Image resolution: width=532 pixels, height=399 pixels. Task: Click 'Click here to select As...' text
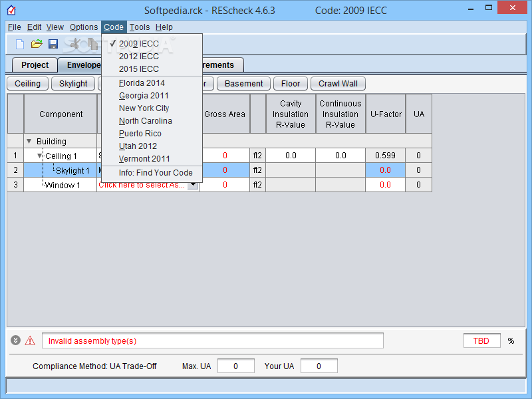pyautogui.click(x=142, y=186)
